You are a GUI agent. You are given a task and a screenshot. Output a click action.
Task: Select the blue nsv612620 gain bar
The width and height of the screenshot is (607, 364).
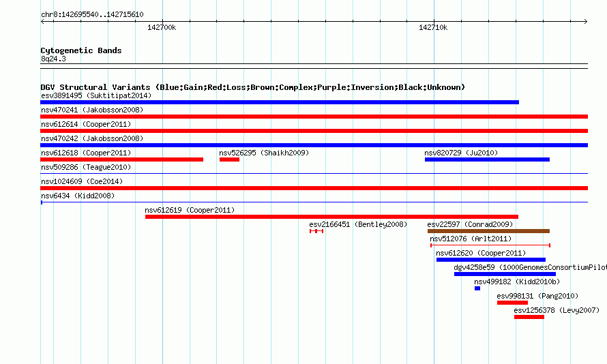pos(491,260)
